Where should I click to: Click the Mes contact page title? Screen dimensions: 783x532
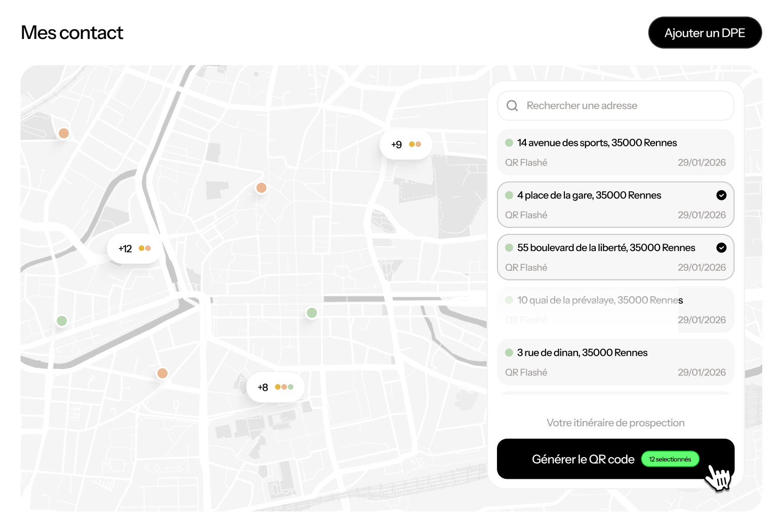72,33
